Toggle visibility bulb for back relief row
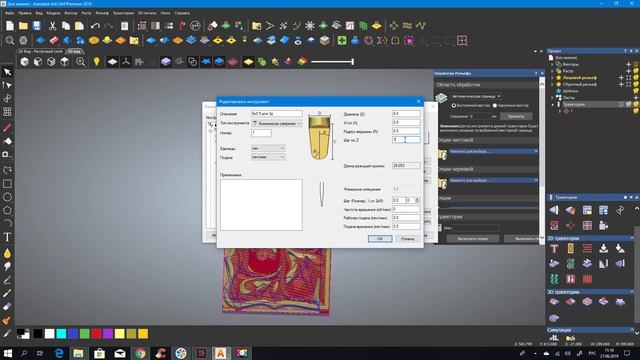The image size is (640, 360). [636, 84]
